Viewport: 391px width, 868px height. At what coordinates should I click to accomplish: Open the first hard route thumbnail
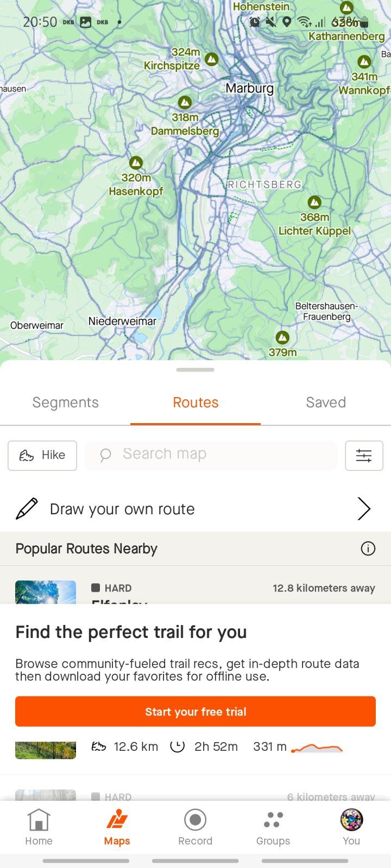[46, 592]
